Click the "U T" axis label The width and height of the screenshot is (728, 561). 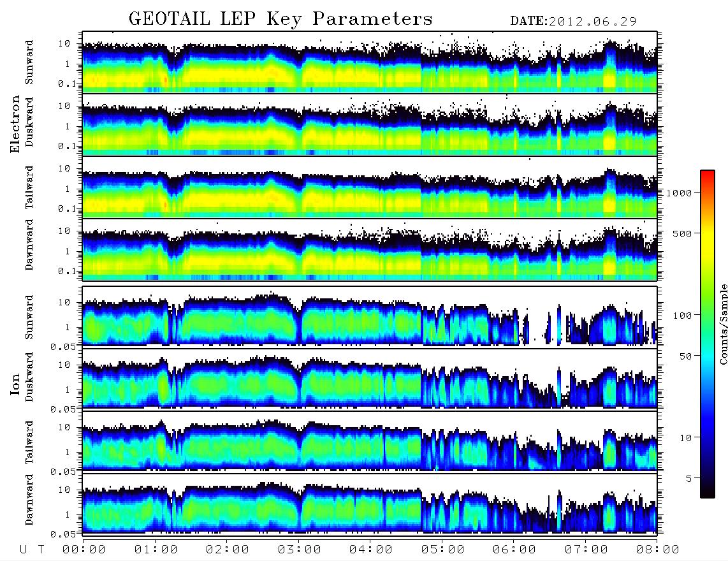pos(32,550)
